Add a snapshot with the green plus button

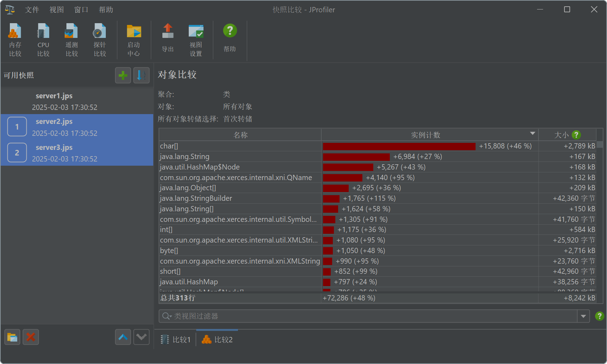click(x=123, y=75)
